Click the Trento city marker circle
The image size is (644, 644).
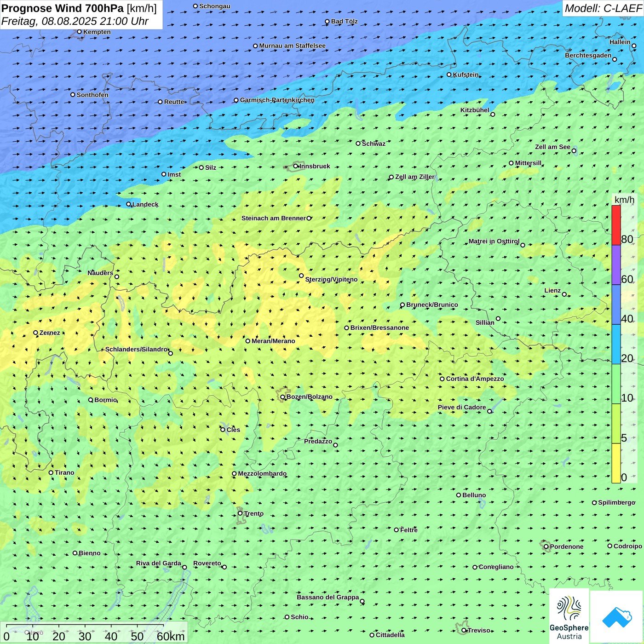pyautogui.click(x=240, y=513)
